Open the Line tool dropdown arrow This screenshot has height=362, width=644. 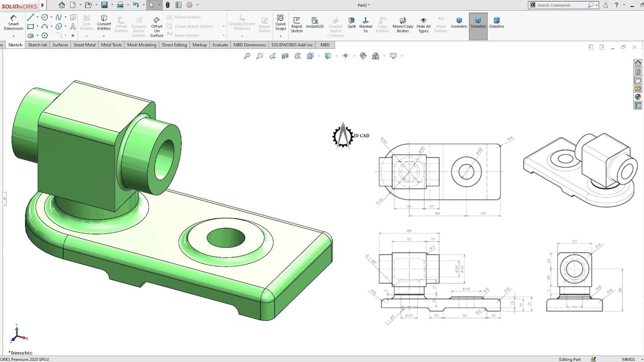click(37, 18)
